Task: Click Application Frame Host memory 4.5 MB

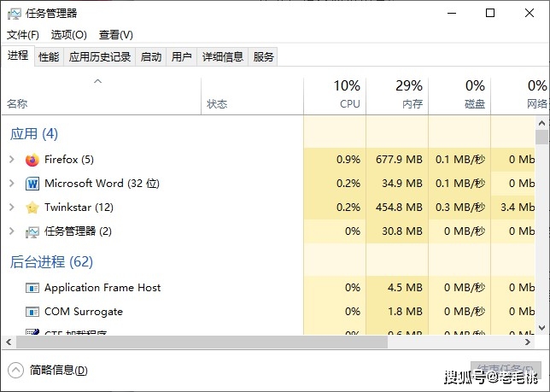Action: [x=405, y=288]
